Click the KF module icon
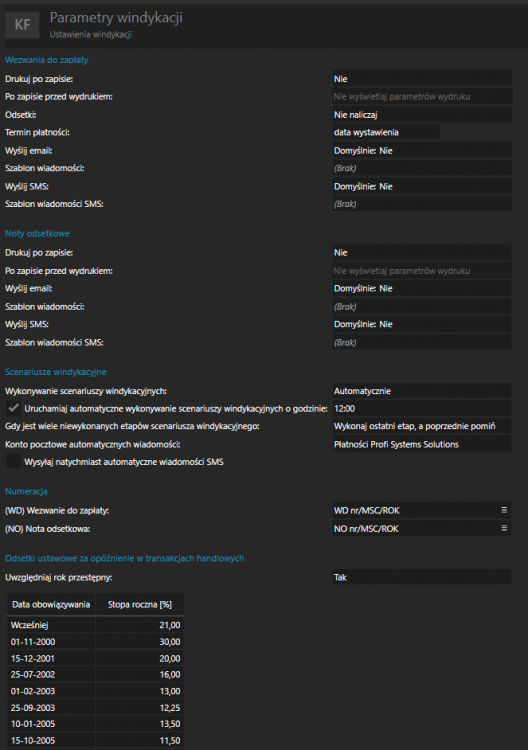The width and height of the screenshot is (528, 750). (x=22, y=25)
